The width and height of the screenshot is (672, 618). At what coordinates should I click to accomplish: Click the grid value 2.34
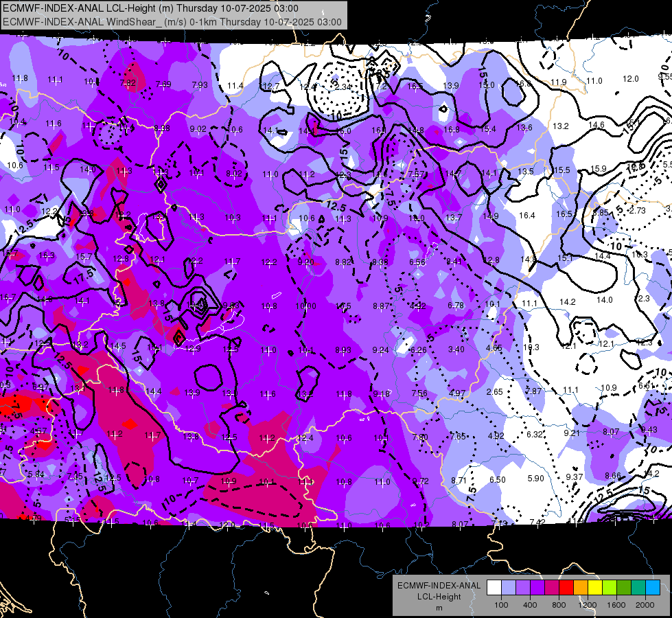pos(343,87)
